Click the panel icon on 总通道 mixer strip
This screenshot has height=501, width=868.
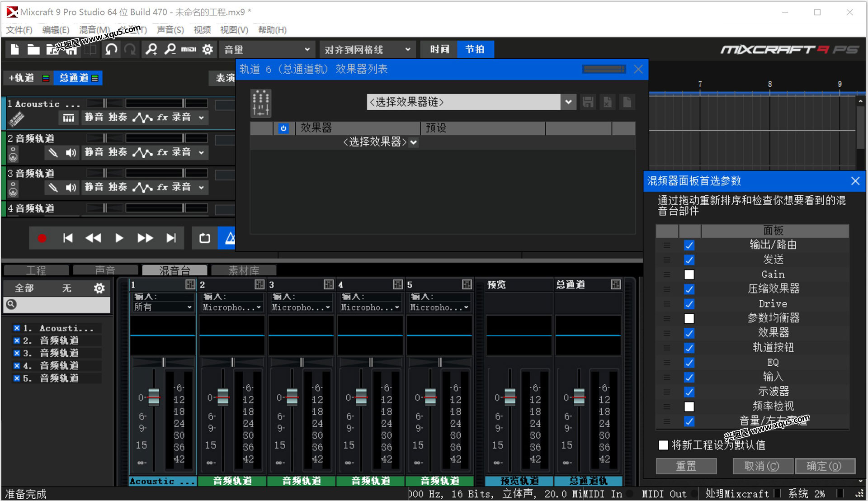(x=616, y=284)
